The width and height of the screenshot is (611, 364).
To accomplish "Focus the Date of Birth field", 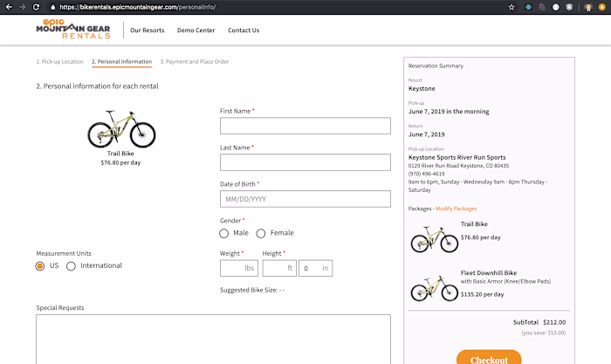I will tap(305, 199).
